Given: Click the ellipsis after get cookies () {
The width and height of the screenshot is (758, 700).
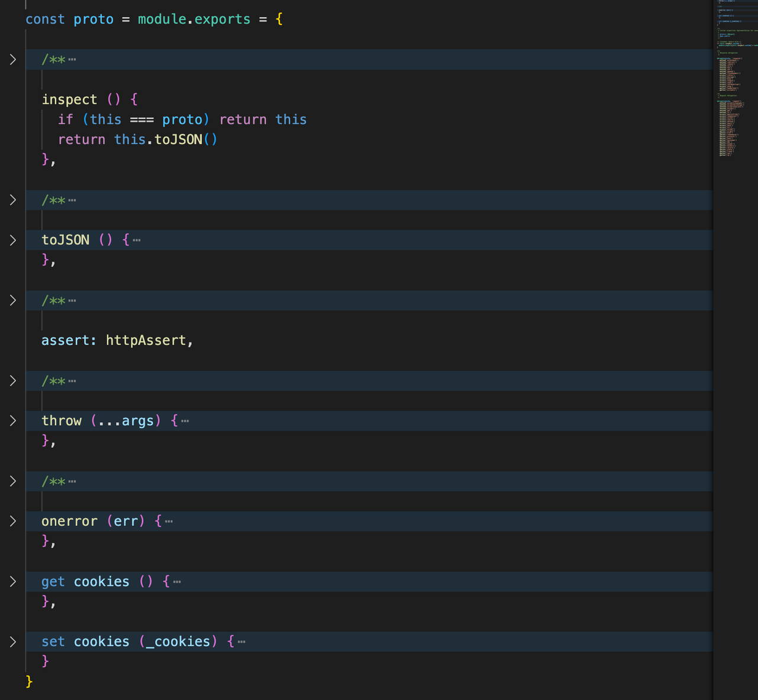Looking at the screenshot, I should tap(177, 582).
